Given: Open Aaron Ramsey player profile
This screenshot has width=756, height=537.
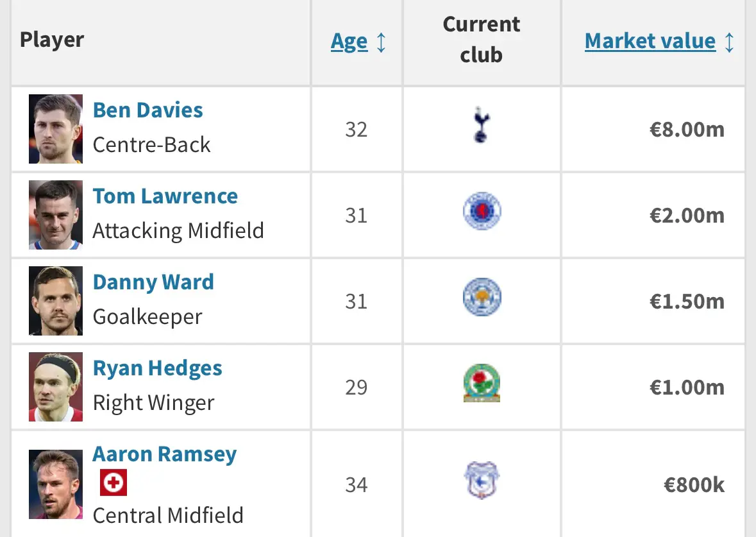Looking at the screenshot, I should 164,454.
